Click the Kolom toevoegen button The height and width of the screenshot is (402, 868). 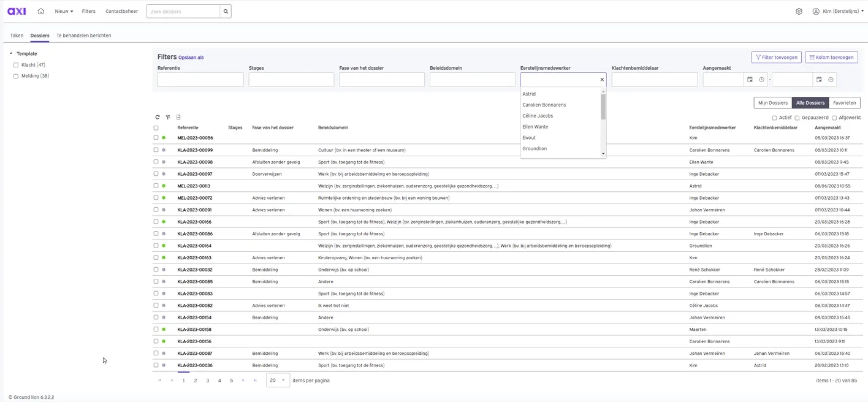pyautogui.click(x=831, y=57)
